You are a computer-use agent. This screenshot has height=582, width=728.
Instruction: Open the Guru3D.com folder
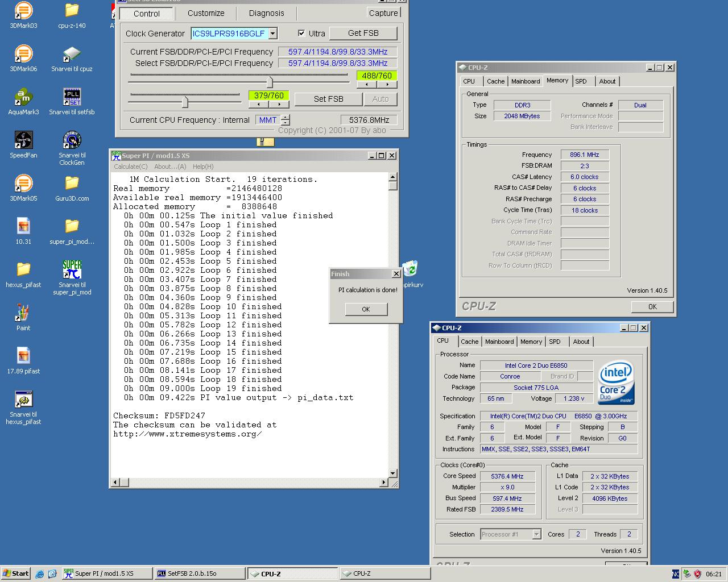(x=72, y=188)
